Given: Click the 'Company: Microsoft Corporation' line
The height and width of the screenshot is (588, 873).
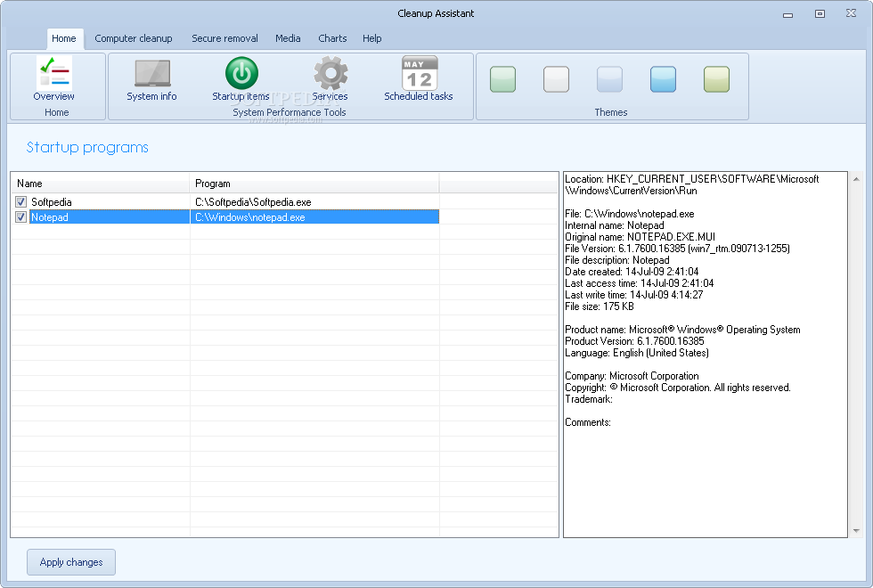Looking at the screenshot, I should [x=632, y=376].
